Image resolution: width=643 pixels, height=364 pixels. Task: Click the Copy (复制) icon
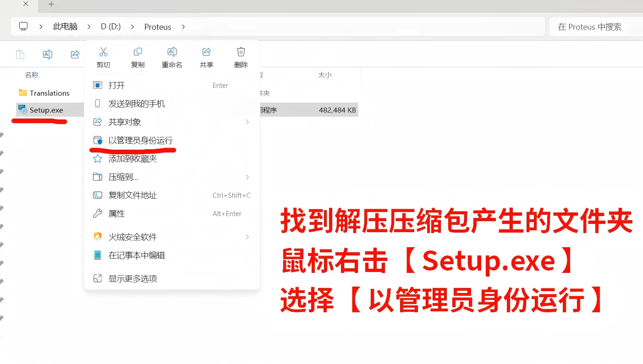(137, 52)
